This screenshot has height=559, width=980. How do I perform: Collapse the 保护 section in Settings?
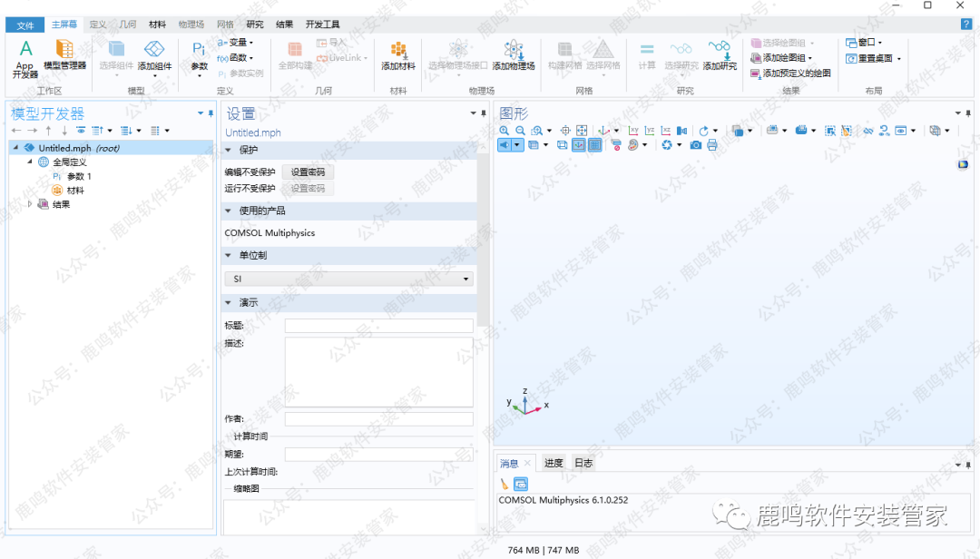pos(228,150)
